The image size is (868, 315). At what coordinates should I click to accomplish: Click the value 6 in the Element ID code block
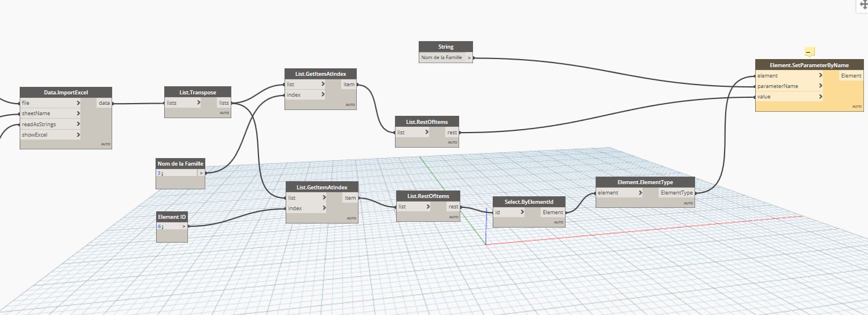tap(160, 226)
